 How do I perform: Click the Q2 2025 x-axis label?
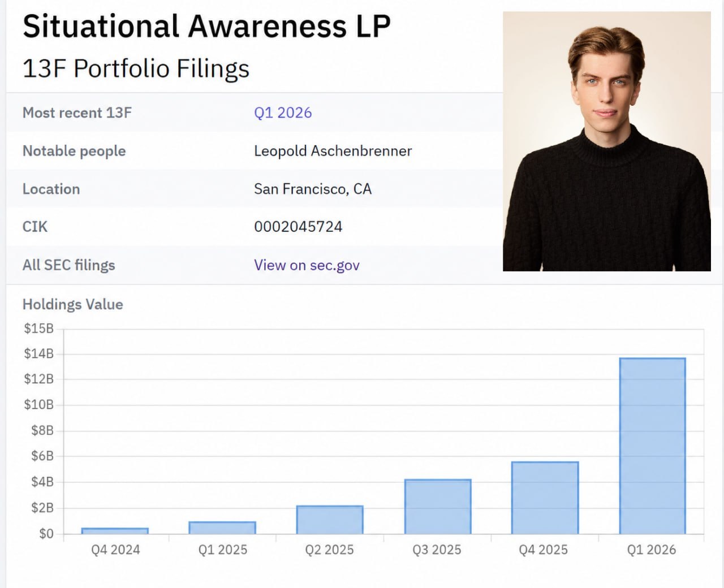[x=330, y=550]
